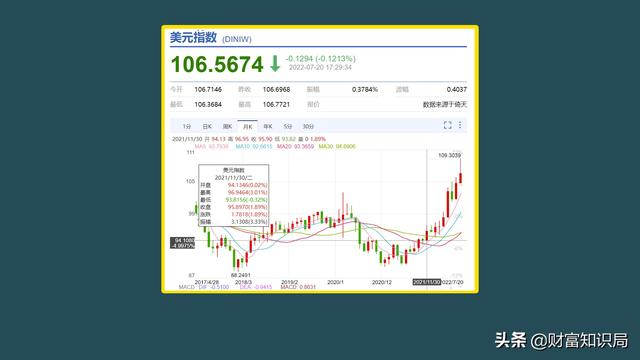The image size is (640, 360).
Task: Open the fullscreen chart icon
Action: click(x=447, y=125)
